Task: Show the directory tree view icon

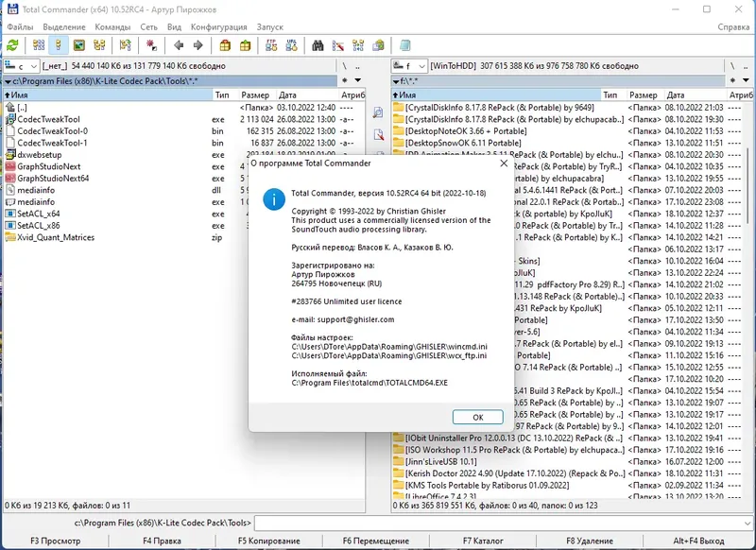Action: (x=99, y=45)
